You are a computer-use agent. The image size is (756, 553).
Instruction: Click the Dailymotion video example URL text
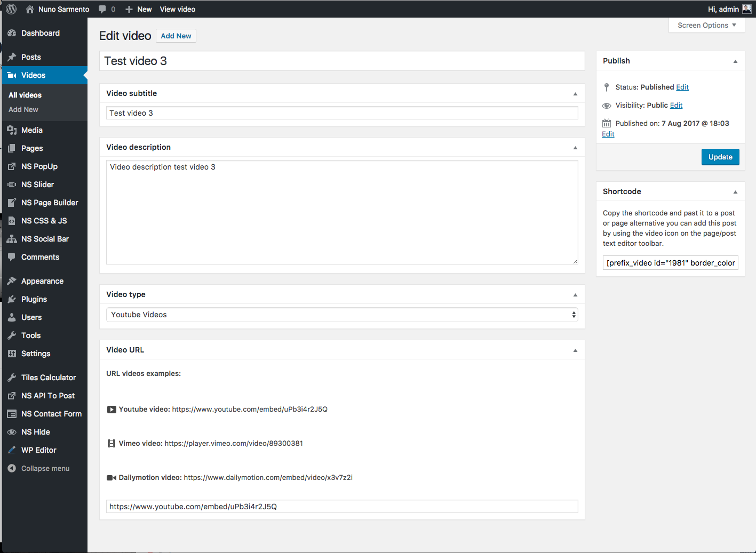(x=268, y=477)
